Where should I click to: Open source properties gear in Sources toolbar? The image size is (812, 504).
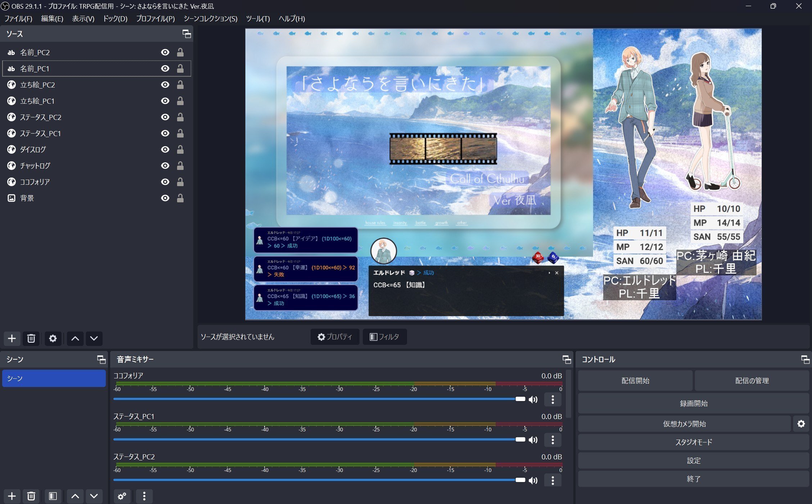coord(53,338)
